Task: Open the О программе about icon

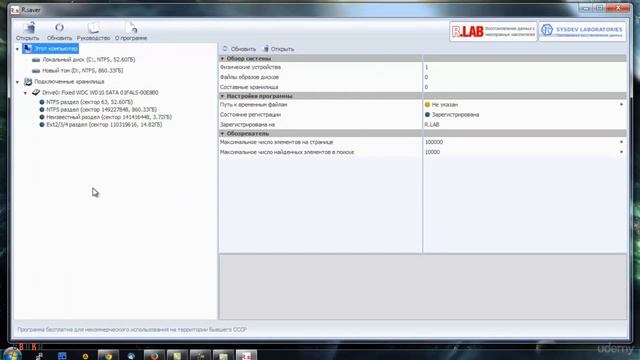Action: click(131, 31)
